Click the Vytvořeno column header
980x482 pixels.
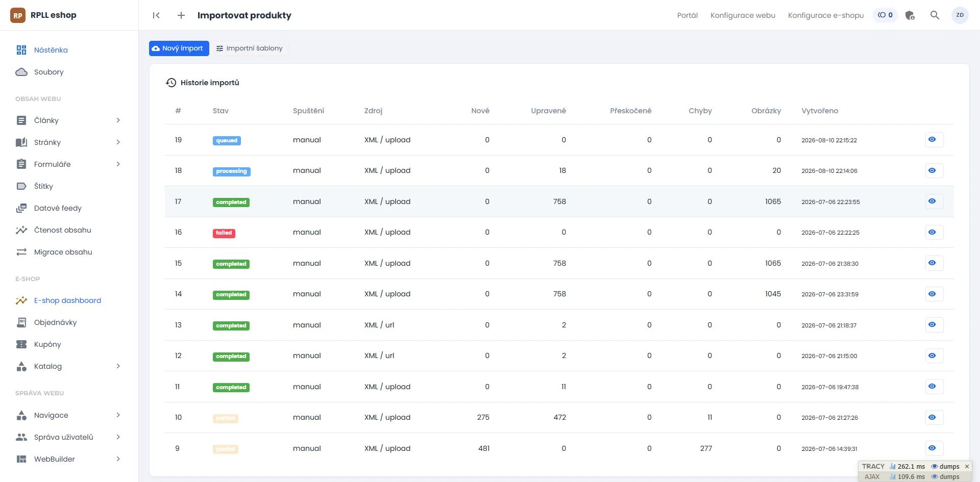pos(820,111)
